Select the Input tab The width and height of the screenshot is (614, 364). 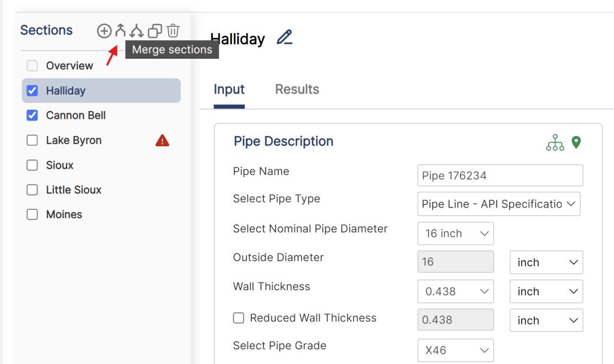[229, 89]
